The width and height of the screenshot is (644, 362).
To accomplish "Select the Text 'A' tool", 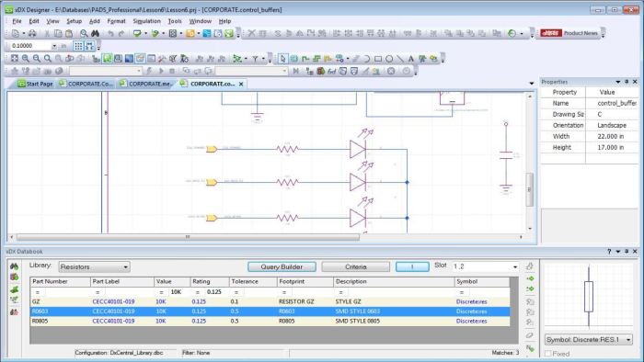I will pos(410,59).
